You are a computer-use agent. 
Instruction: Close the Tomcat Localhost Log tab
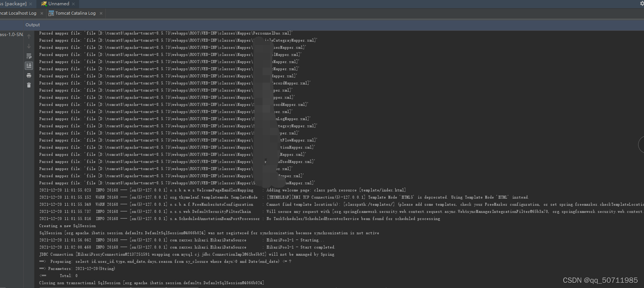click(x=42, y=13)
